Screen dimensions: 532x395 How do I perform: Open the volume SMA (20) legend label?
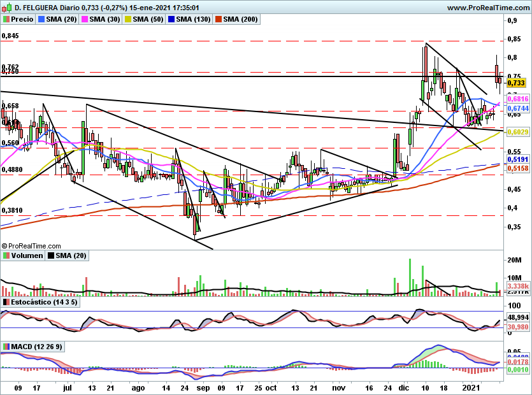(x=71, y=255)
